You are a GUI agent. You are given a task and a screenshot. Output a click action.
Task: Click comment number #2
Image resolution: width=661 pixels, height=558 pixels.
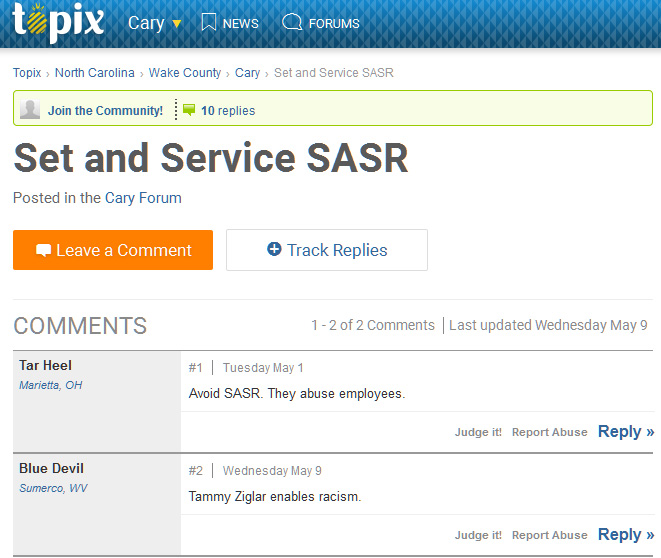196,471
